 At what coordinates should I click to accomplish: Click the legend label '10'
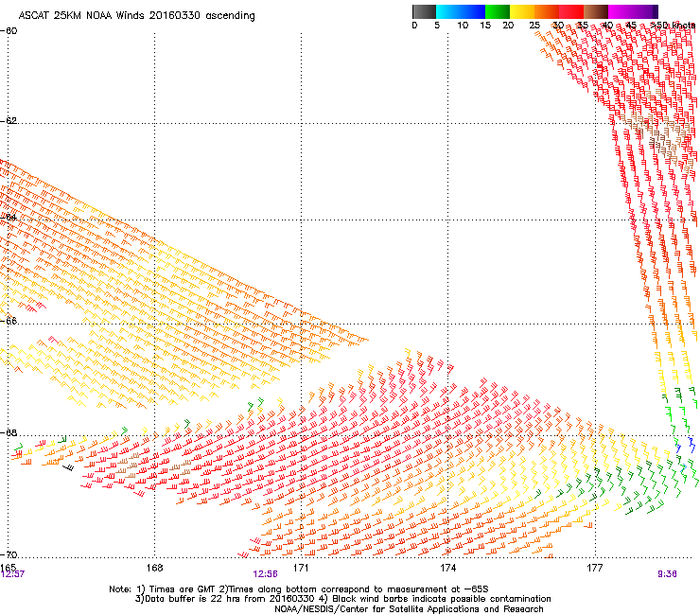463,26
